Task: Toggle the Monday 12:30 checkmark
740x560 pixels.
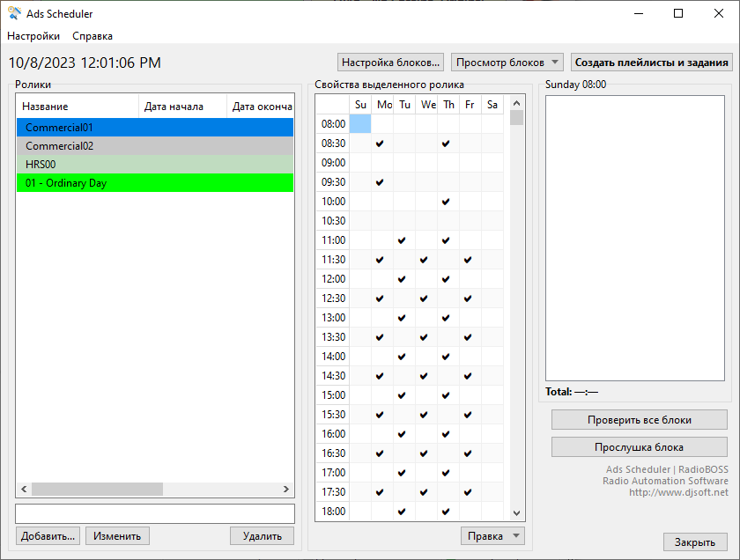Action: click(382, 298)
